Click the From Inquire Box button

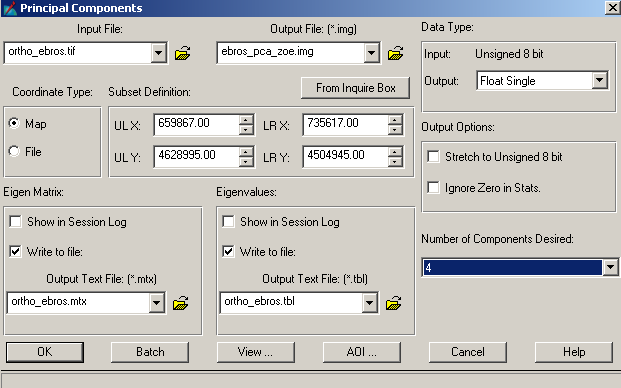(356, 88)
